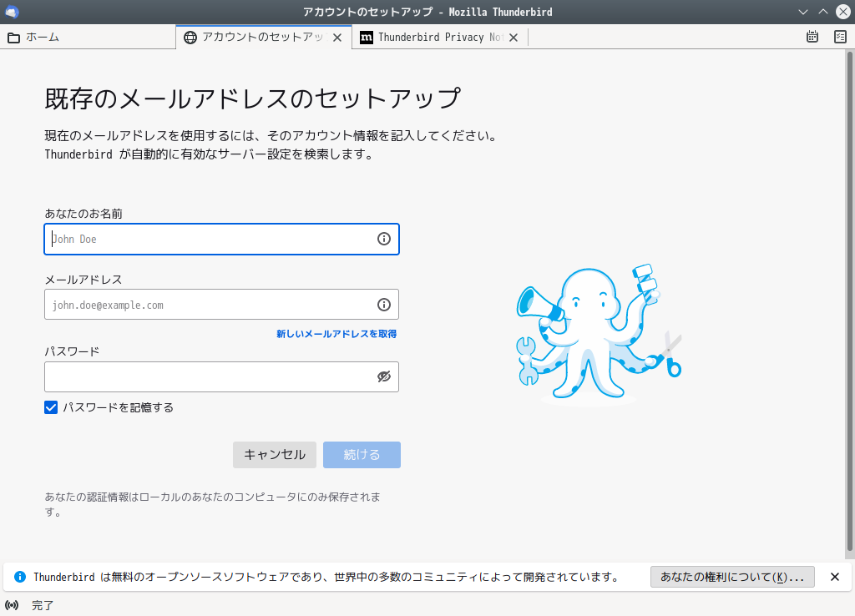
Task: Click the globe icon on account setup tab
Action: point(190,37)
